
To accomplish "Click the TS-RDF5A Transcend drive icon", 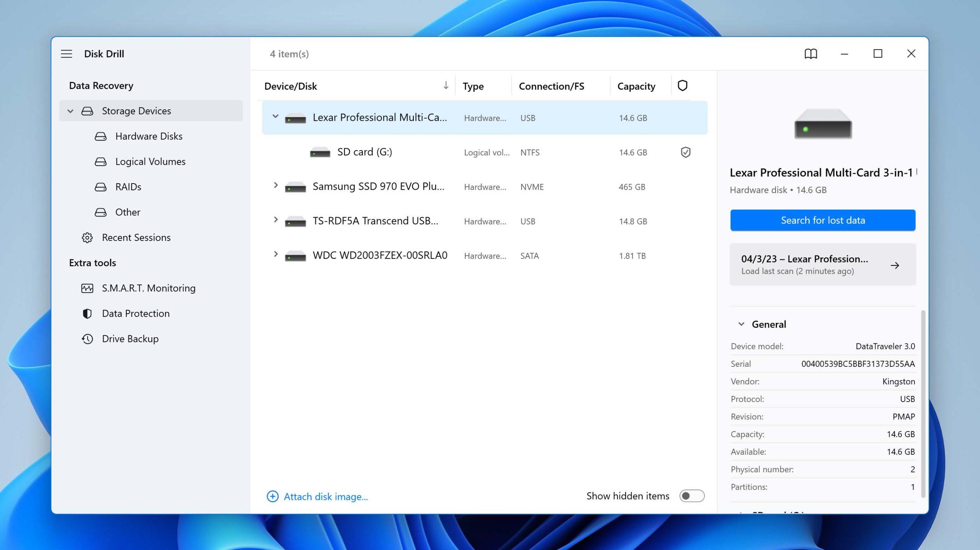I will pos(296,221).
